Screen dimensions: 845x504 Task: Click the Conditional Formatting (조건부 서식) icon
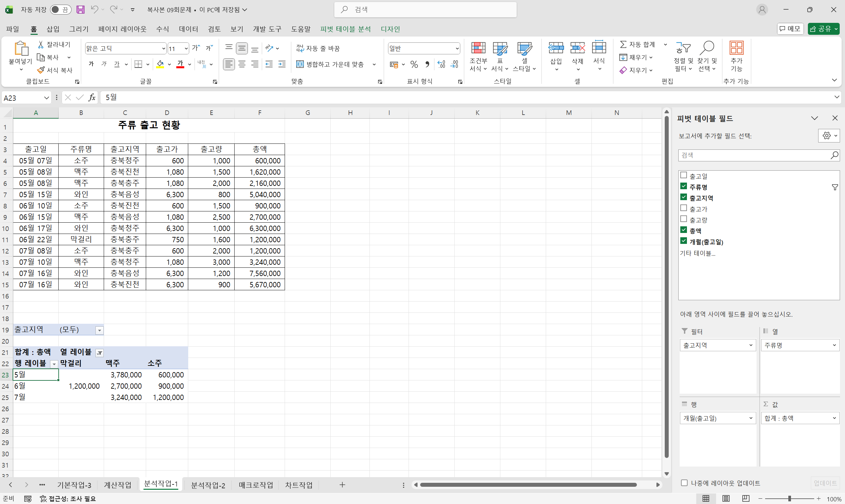[x=478, y=49]
